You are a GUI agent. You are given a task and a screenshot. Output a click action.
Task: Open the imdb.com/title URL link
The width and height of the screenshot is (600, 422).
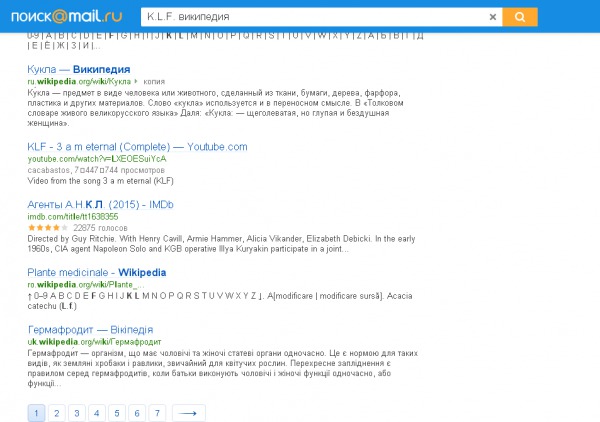tap(73, 217)
